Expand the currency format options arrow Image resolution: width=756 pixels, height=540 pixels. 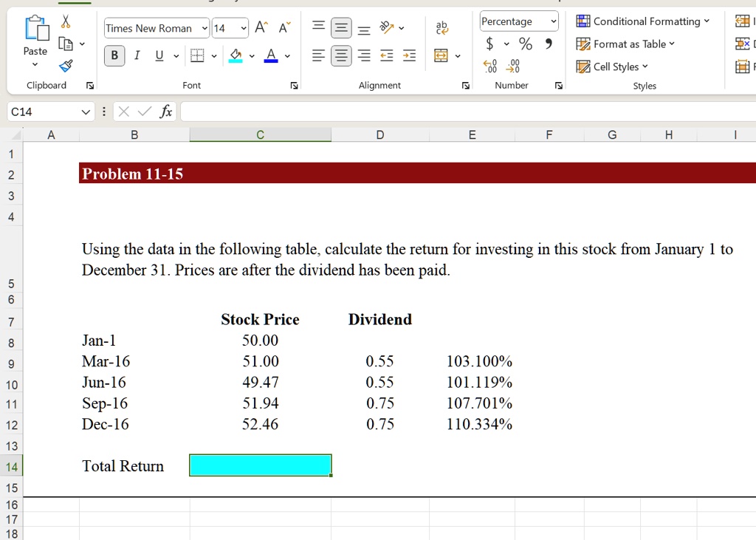[506, 44]
